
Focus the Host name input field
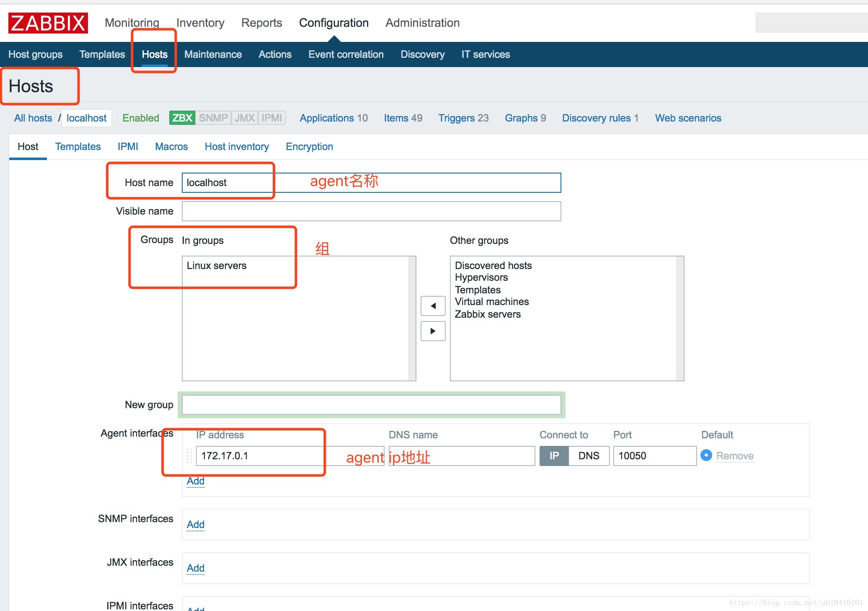tap(371, 183)
